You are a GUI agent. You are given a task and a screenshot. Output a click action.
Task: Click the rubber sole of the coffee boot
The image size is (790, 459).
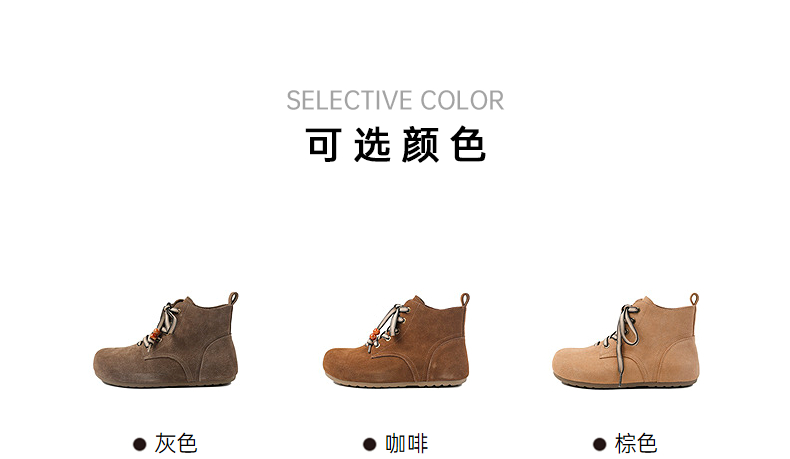pos(396,382)
